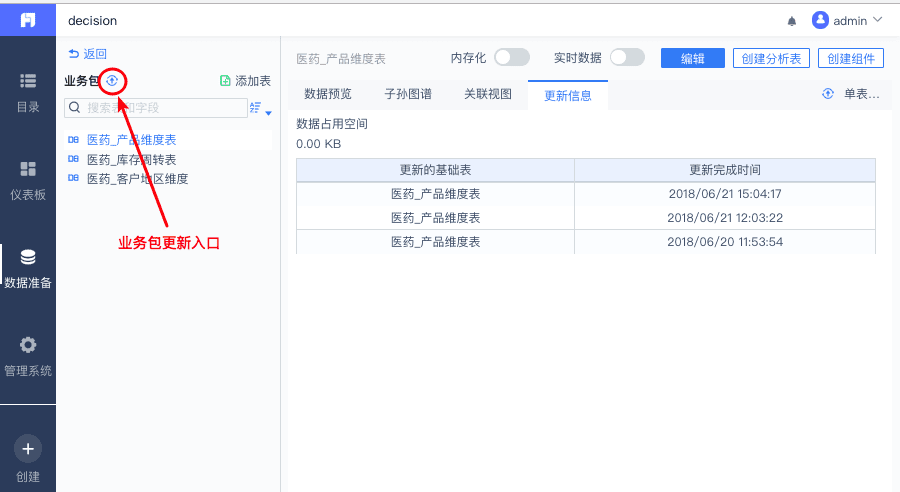900x492 pixels.
Task: Click the table search input field
Action: click(160, 107)
